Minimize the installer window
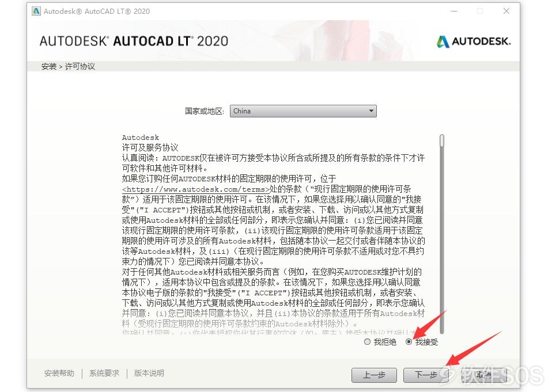The width and height of the screenshot is (552, 392). click(454, 12)
